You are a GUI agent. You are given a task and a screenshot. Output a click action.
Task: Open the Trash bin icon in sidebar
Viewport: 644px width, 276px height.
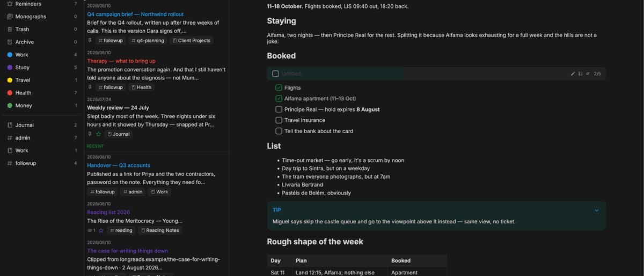10,29
